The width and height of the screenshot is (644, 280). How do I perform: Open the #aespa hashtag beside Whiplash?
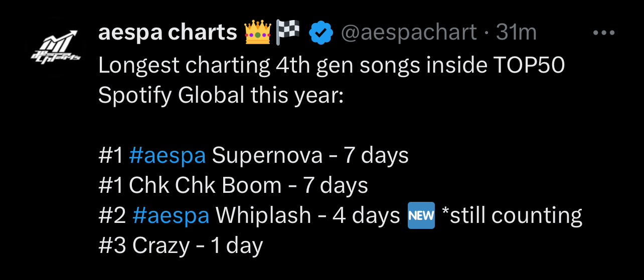coord(171,216)
